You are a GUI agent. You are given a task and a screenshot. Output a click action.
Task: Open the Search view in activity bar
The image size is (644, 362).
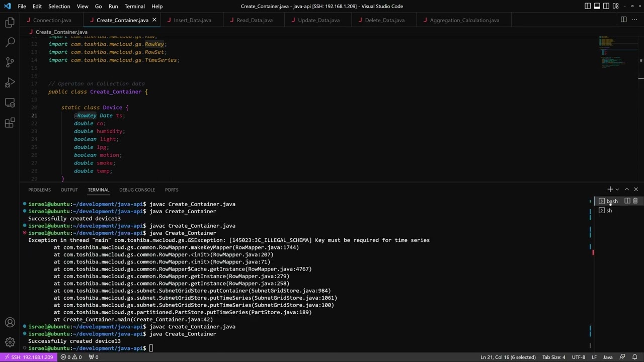pyautogui.click(x=10, y=43)
